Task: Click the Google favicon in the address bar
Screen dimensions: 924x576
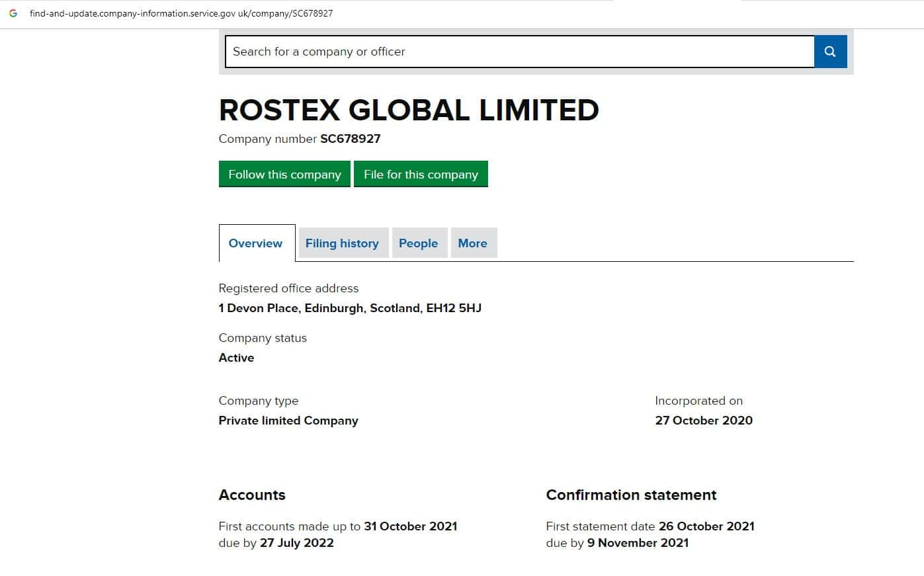Action: click(x=13, y=13)
